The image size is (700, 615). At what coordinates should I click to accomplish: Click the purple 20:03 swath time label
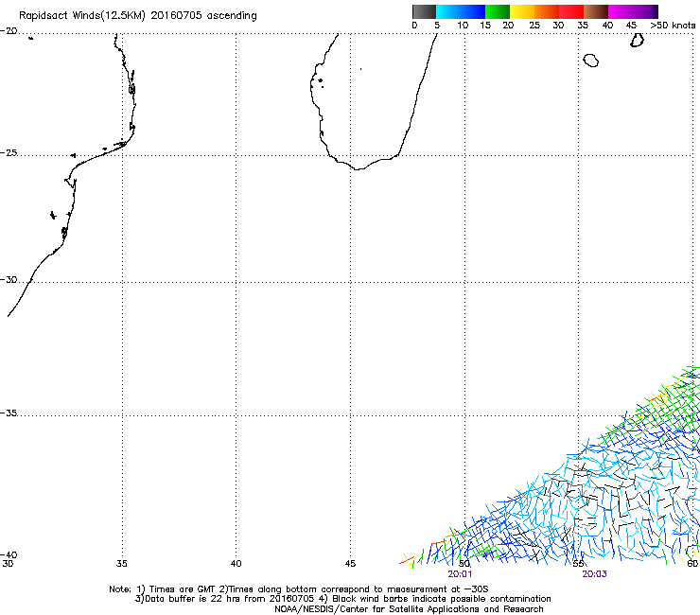(x=594, y=574)
